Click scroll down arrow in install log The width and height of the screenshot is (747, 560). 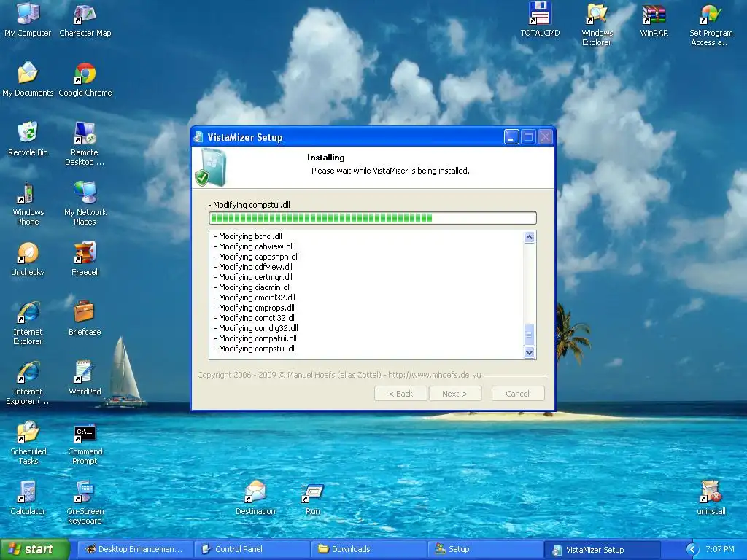pos(529,352)
